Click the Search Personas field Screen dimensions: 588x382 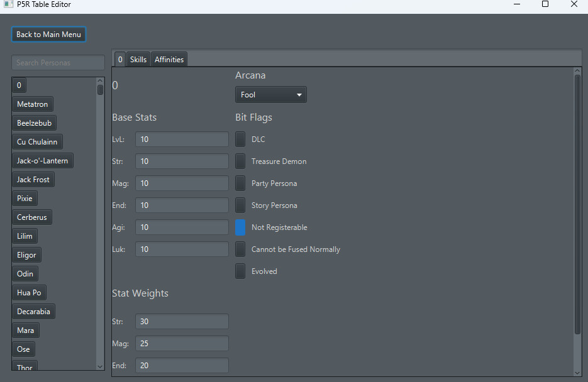[58, 62]
